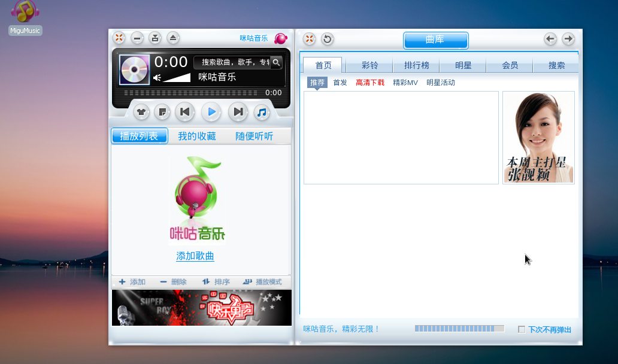Select the 推荐 sub-tab

point(317,83)
